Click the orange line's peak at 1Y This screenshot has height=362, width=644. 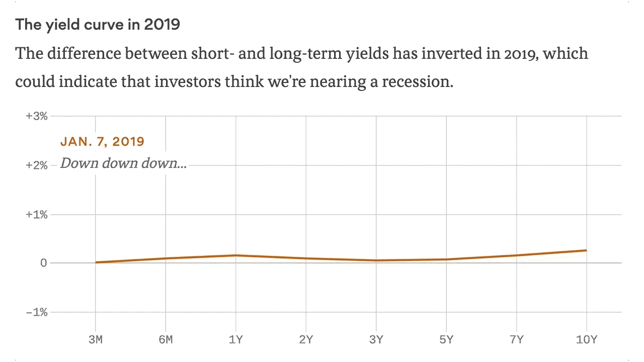pos(236,255)
